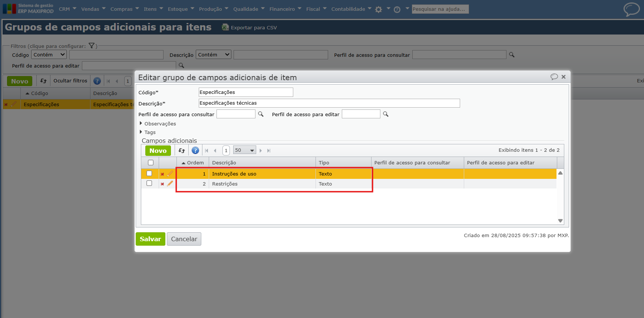
Task: Look up consult access profile in dialog
Action: [261, 114]
